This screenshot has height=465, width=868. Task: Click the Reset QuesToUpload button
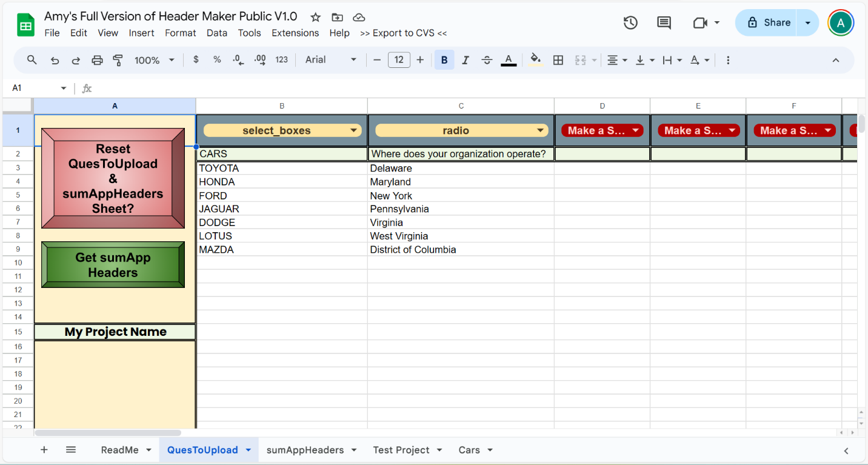(x=113, y=178)
